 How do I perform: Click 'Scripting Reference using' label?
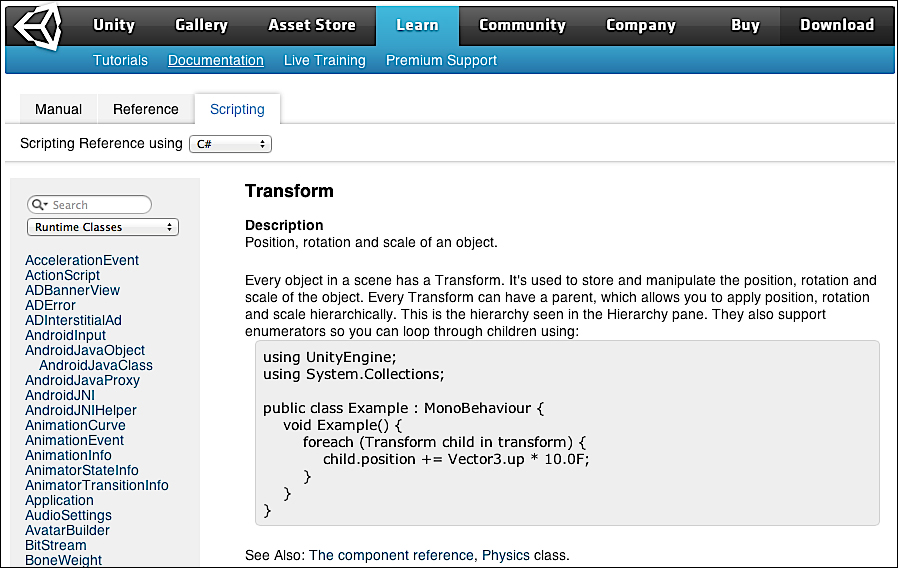tap(101, 143)
